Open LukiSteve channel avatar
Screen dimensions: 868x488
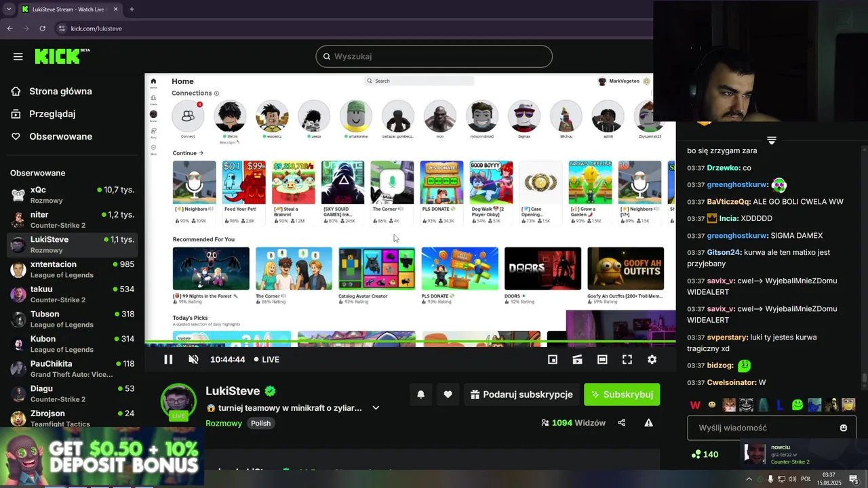[x=178, y=400]
